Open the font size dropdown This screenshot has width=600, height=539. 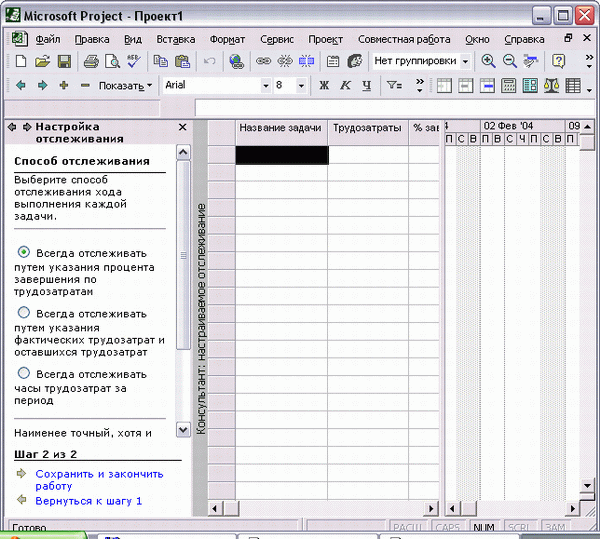[301, 85]
